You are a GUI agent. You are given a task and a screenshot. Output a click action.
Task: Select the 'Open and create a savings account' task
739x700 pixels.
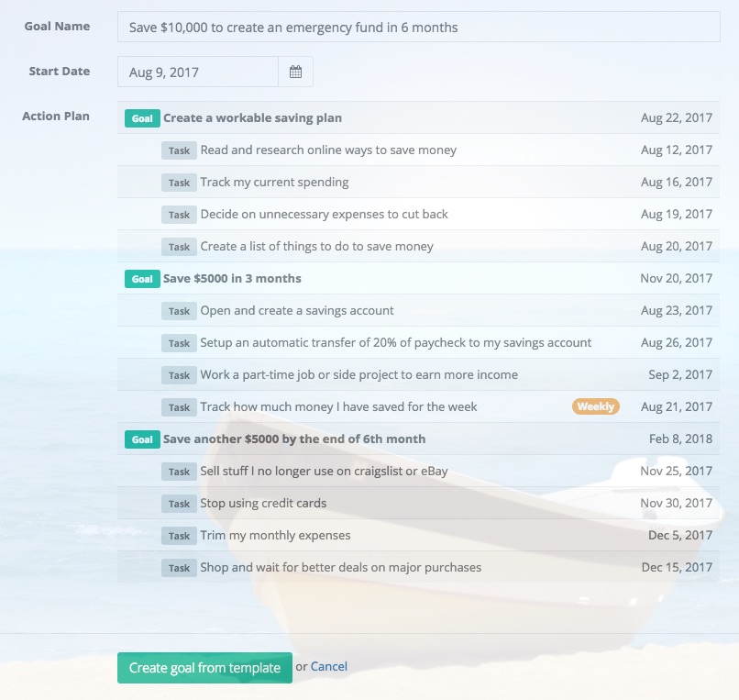click(x=297, y=311)
